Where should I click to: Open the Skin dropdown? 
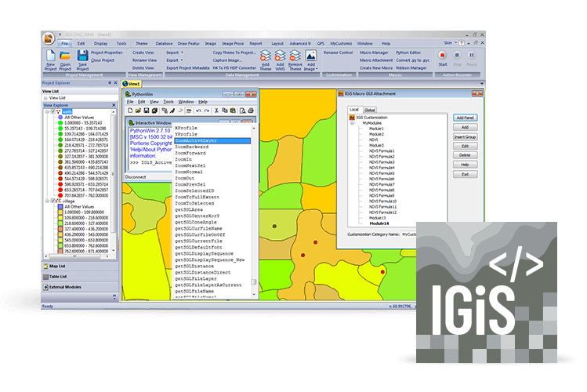pyautogui.click(x=451, y=43)
